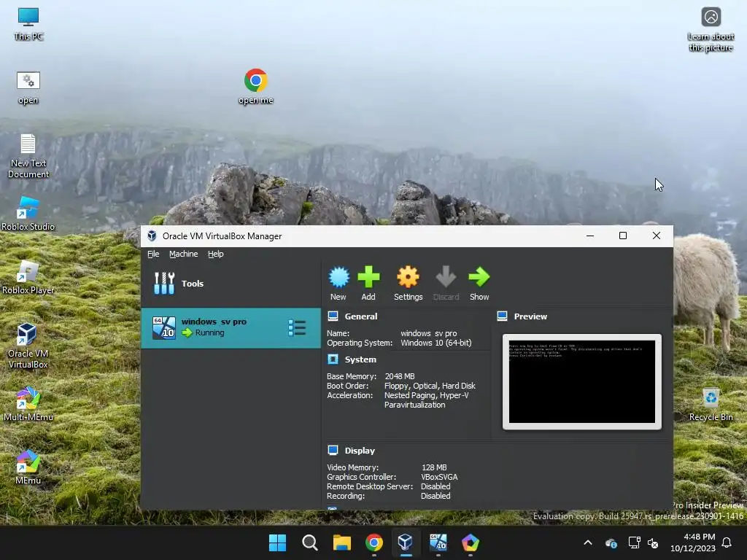Viewport: 747px width, 560px height.
Task: Click the Display section header
Action: 360,451
